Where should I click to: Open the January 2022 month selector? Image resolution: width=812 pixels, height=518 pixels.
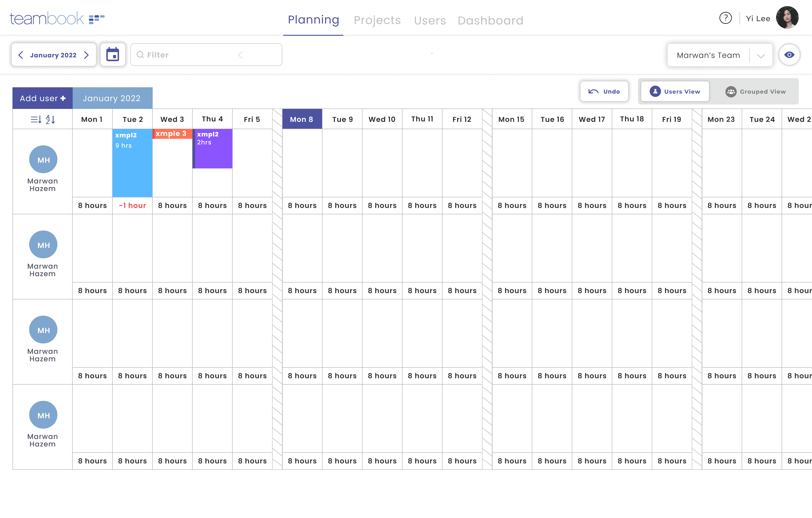[x=53, y=55]
